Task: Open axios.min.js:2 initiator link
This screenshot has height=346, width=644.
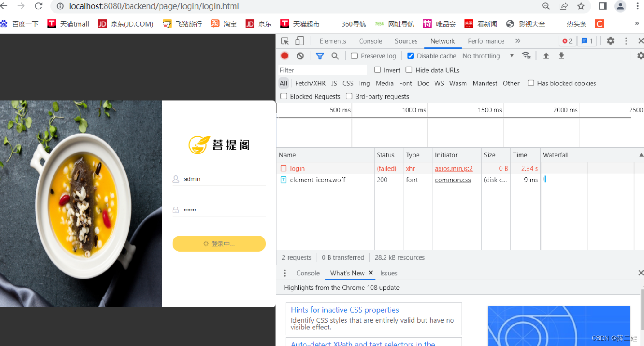Action: (454, 168)
